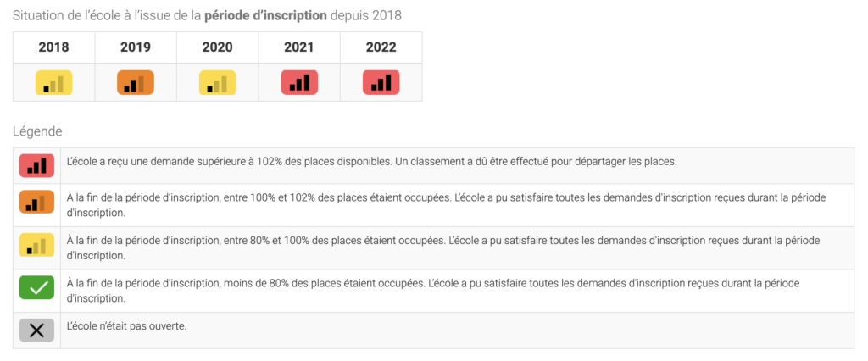This screenshot has width=868, height=361.
Task: Click the red status icon under 2021
Action: [299, 82]
